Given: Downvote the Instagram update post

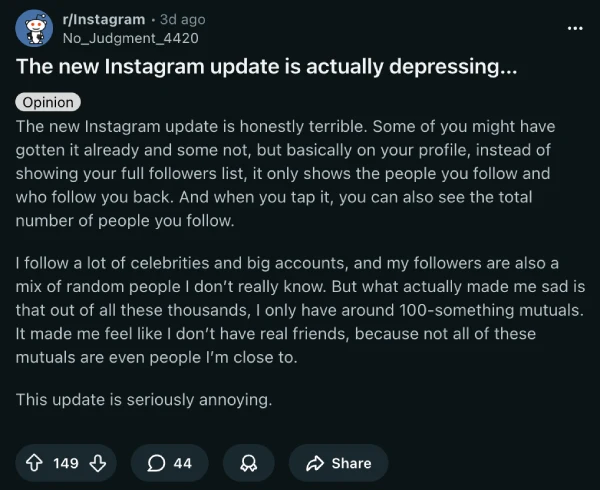Looking at the screenshot, I should pos(98,463).
